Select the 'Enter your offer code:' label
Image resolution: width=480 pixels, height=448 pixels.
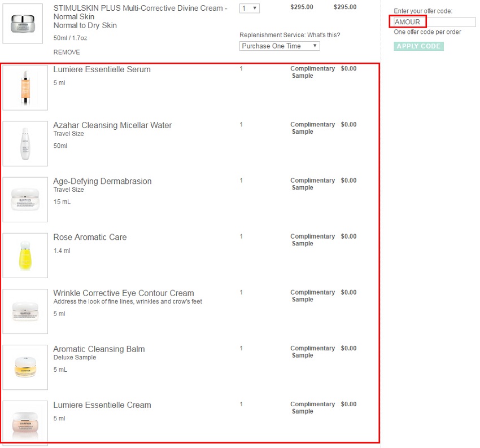click(423, 11)
